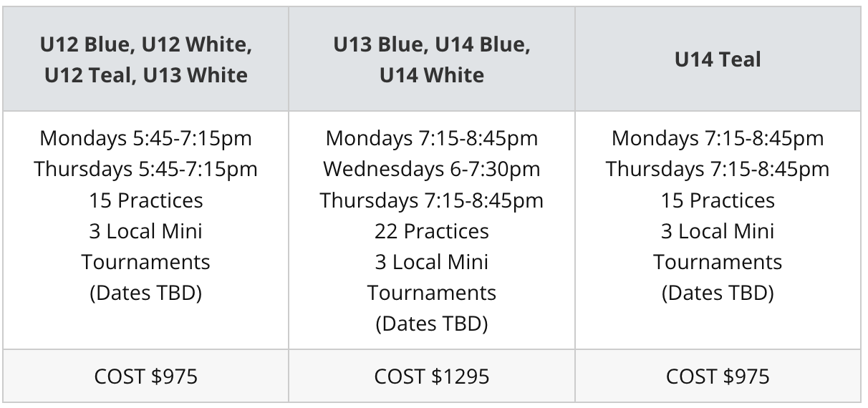Image resolution: width=868 pixels, height=408 pixels.
Task: Click COST $975 under U14 Teal
Action: coord(718,377)
